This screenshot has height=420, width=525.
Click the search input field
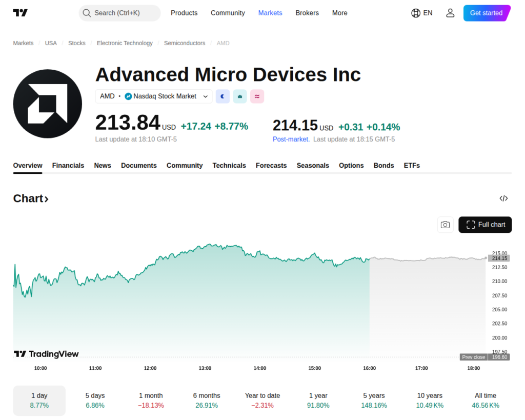point(119,13)
